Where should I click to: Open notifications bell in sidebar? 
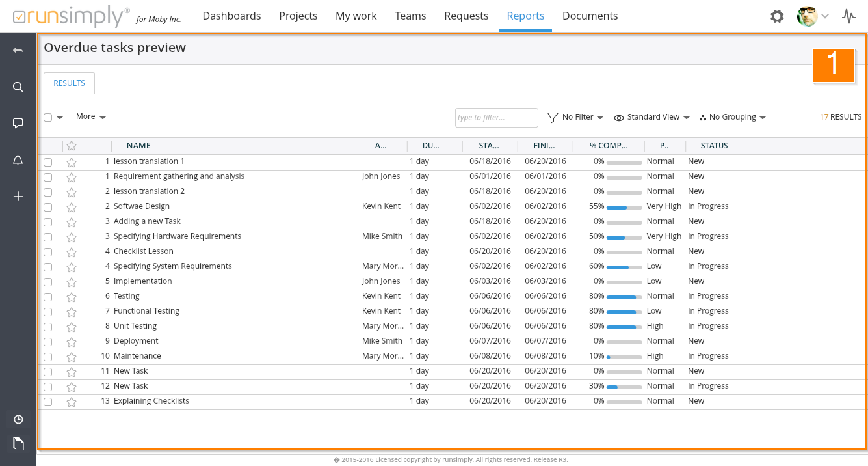click(18, 160)
